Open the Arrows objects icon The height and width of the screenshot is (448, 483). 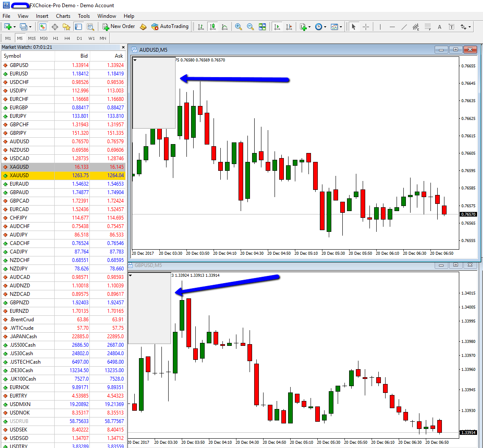click(463, 27)
